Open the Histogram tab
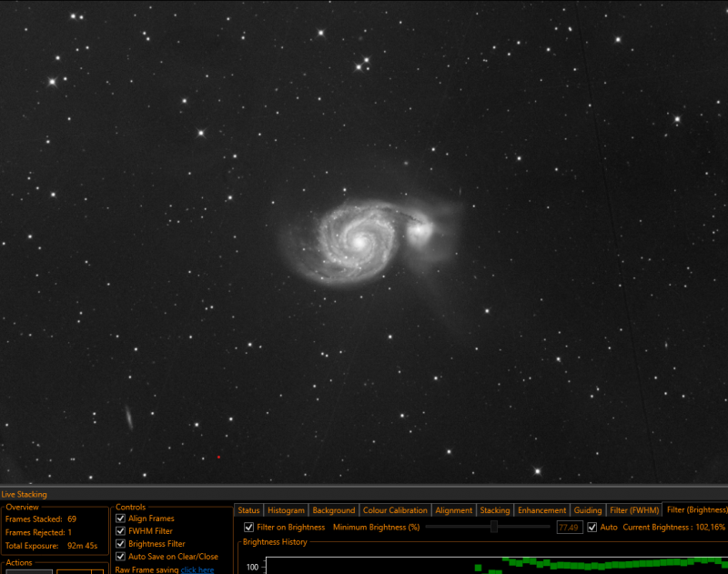Image resolution: width=728 pixels, height=574 pixels. 286,510
